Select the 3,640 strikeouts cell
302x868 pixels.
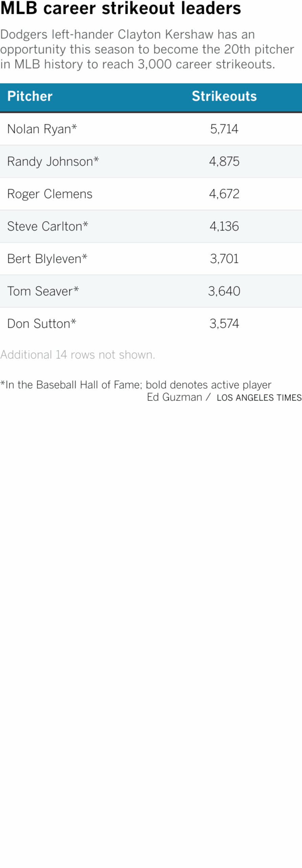[224, 291]
